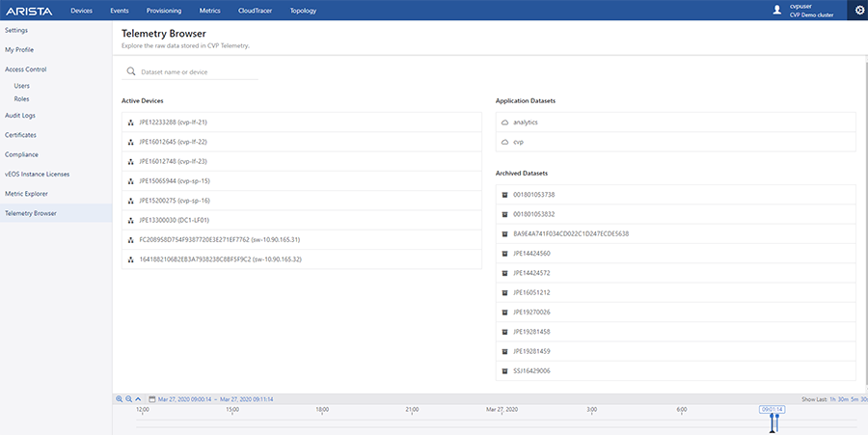The width and height of the screenshot is (868, 435).
Task: Click device icon for 164188210682EB3A7938238C8BF5F9C2
Action: pyautogui.click(x=130, y=259)
